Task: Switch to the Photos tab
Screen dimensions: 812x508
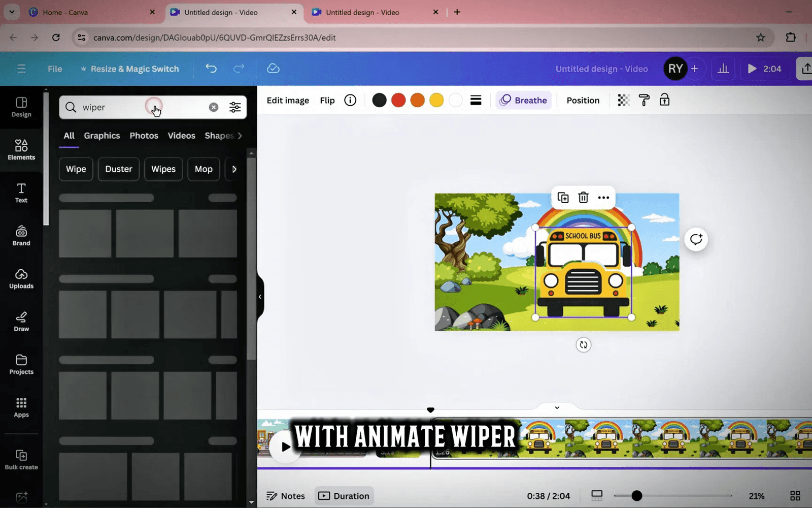Action: [144, 136]
